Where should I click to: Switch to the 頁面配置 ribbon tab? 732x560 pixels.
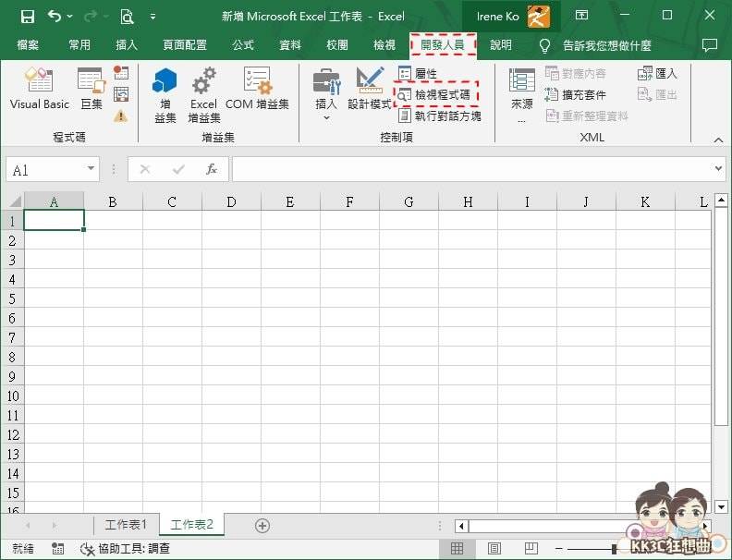[185, 44]
